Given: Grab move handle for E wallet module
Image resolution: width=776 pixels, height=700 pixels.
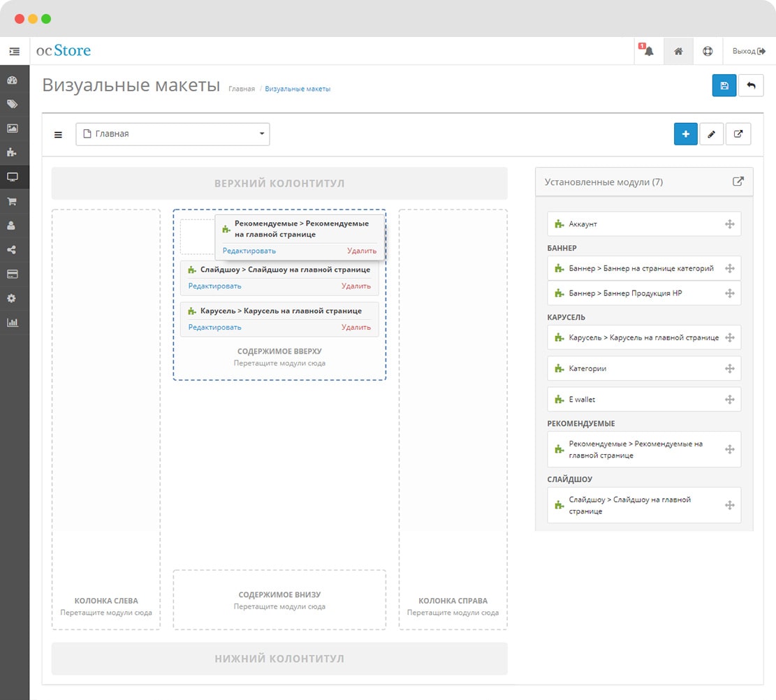Looking at the screenshot, I should tap(729, 400).
